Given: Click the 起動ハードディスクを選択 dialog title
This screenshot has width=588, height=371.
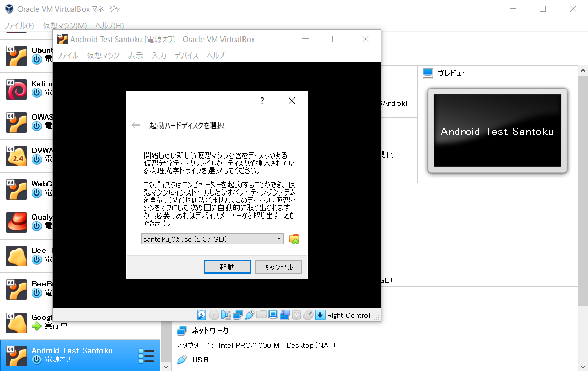Looking at the screenshot, I should point(187,125).
